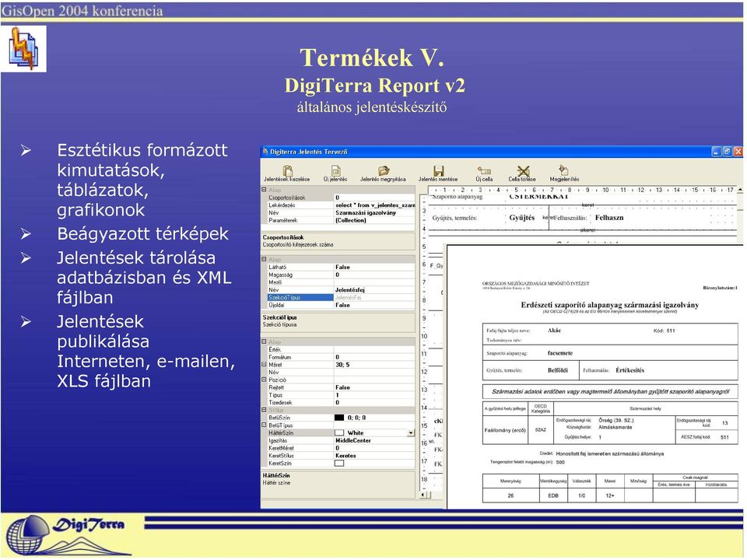This screenshot has width=747, height=560.
Task: Save via the Jelentés mentése floppy icon
Action: tap(438, 170)
